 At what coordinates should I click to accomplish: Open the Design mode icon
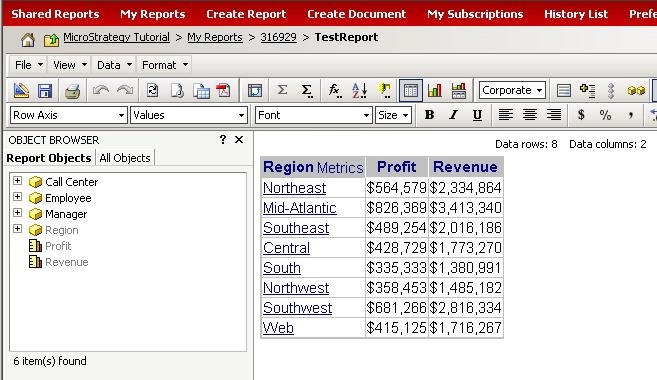[21, 90]
